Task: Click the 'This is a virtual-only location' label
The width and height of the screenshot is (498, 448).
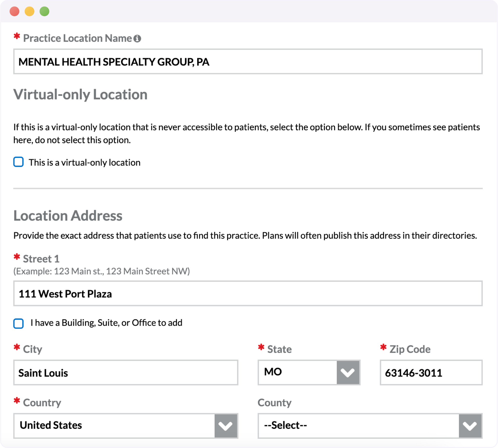Action: click(x=85, y=162)
